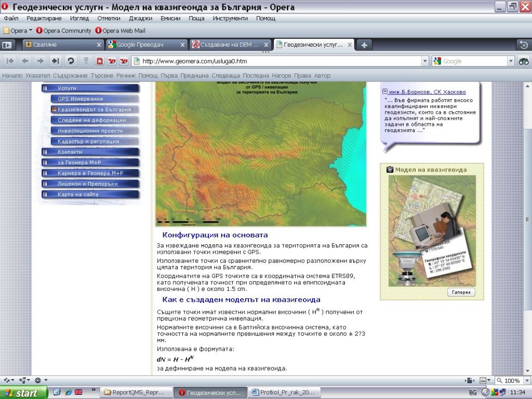532x399 pixels.
Task: Toggle the Opera side panel button
Action: pyautogui.click(x=7, y=45)
